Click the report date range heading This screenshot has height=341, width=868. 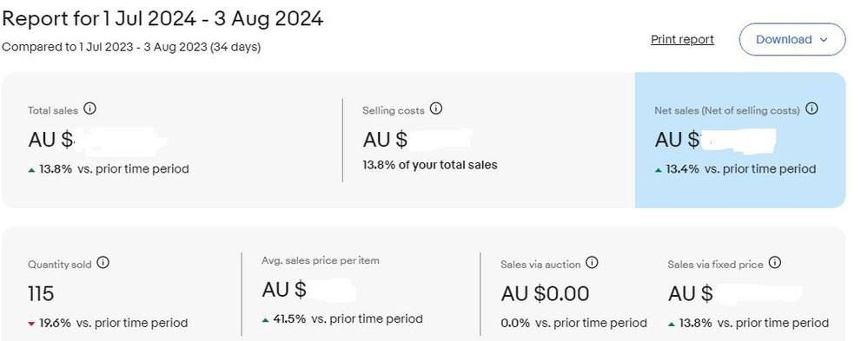click(x=162, y=18)
